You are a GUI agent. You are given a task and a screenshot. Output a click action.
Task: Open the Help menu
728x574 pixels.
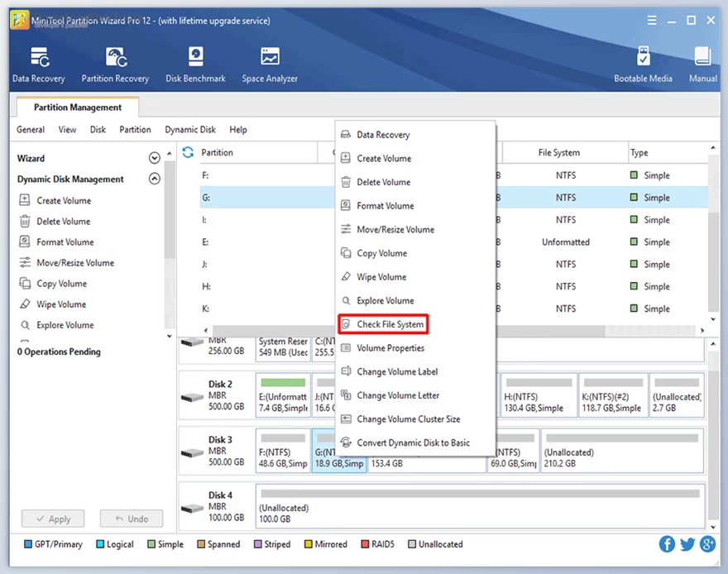[x=238, y=130]
